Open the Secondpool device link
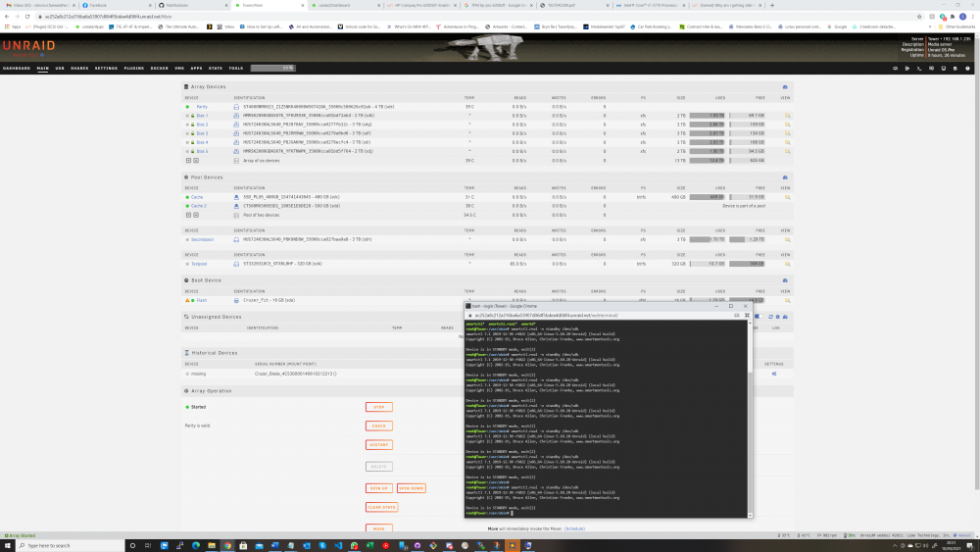 pos(203,239)
